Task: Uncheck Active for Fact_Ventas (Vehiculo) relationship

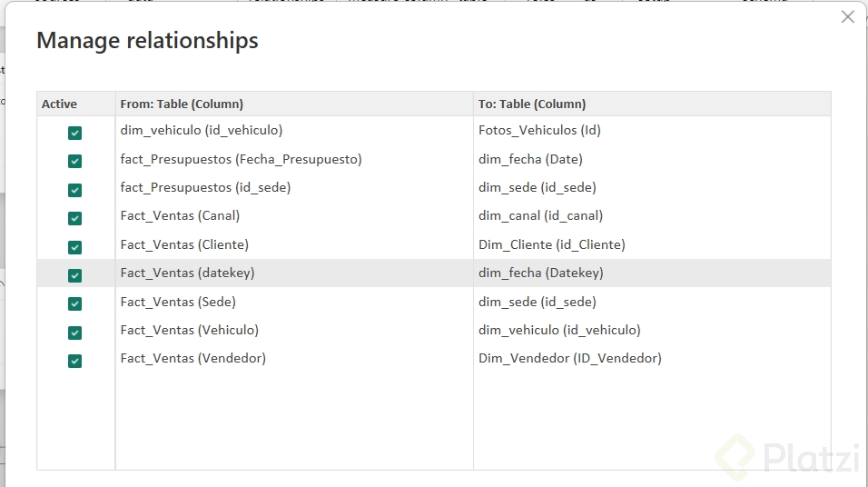Action: 74,333
